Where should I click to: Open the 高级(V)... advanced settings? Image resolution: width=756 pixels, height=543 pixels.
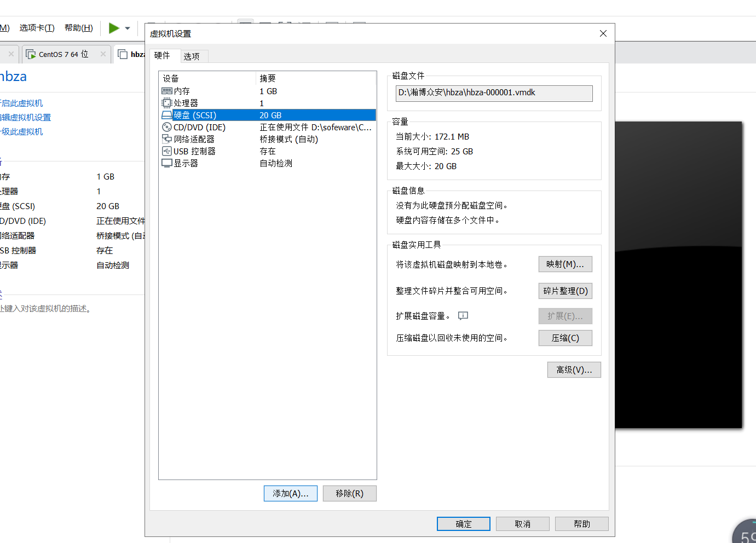pos(574,369)
